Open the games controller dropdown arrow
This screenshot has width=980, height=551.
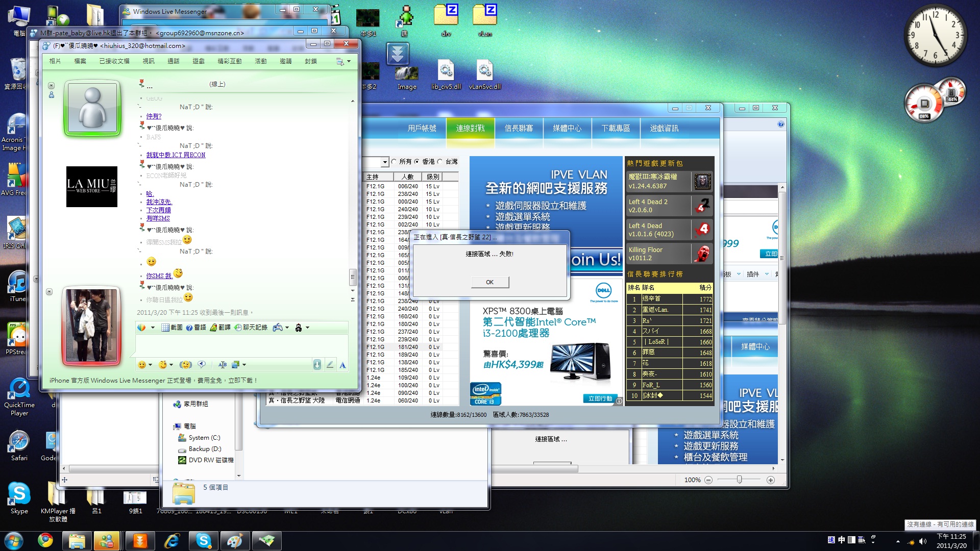pyautogui.click(x=287, y=328)
